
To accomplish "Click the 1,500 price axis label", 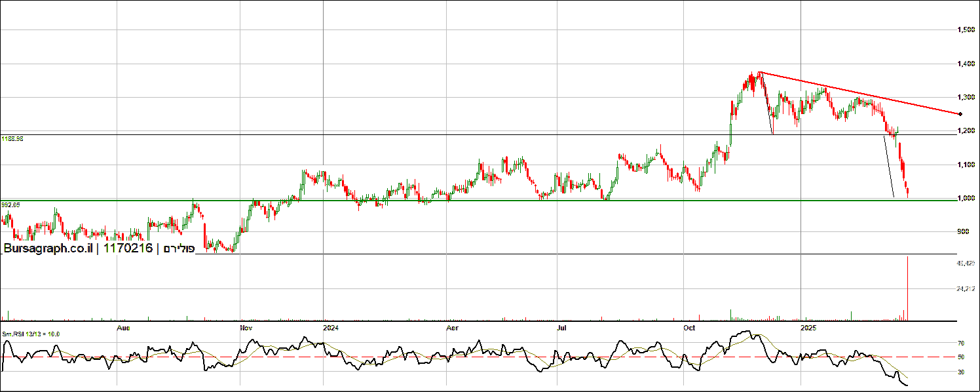I will click(x=965, y=30).
